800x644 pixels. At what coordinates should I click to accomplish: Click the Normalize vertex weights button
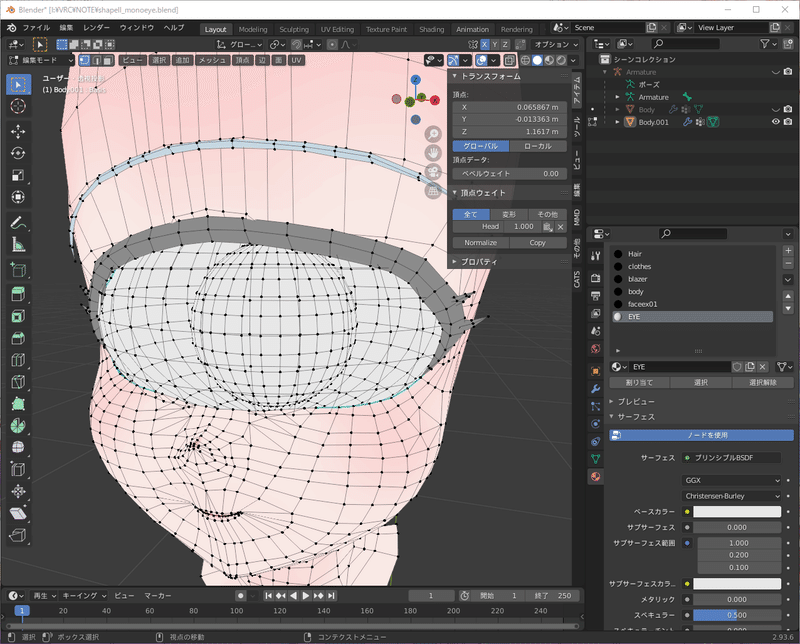[481, 243]
